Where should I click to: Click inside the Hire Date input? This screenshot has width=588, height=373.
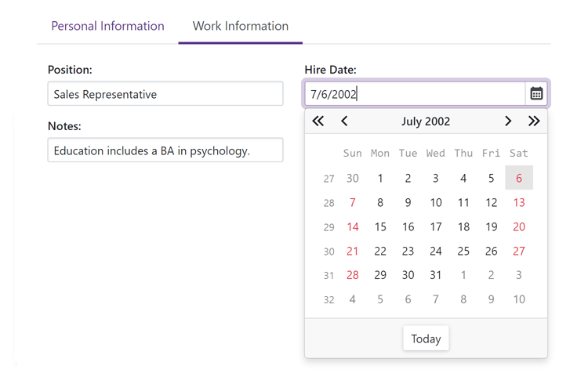(414, 94)
